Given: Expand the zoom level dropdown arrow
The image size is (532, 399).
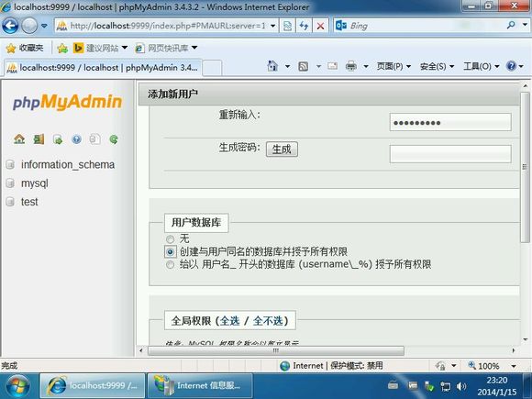Looking at the screenshot, I should pyautogui.click(x=514, y=366).
